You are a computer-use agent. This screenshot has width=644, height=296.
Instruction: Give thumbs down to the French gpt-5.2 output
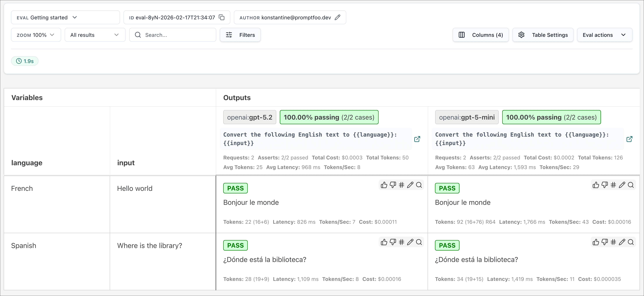[393, 185]
